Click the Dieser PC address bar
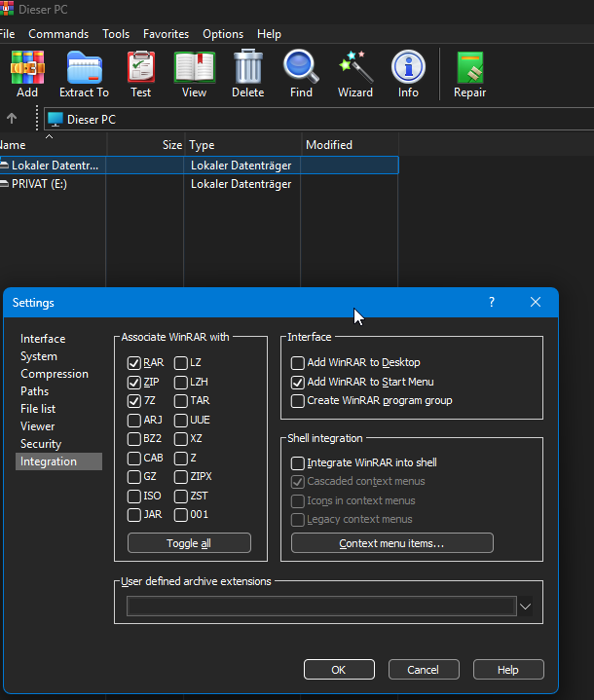Image resolution: width=594 pixels, height=700 pixels. [318, 119]
